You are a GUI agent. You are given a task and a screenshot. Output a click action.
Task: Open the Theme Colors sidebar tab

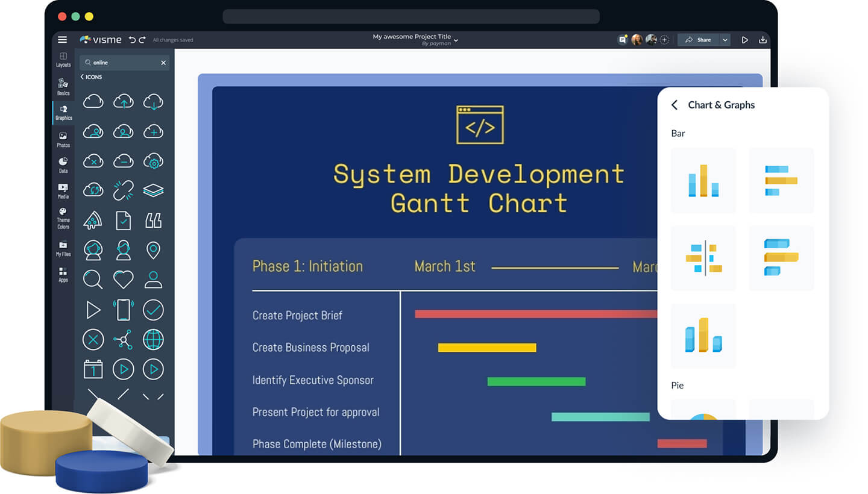pos(63,218)
